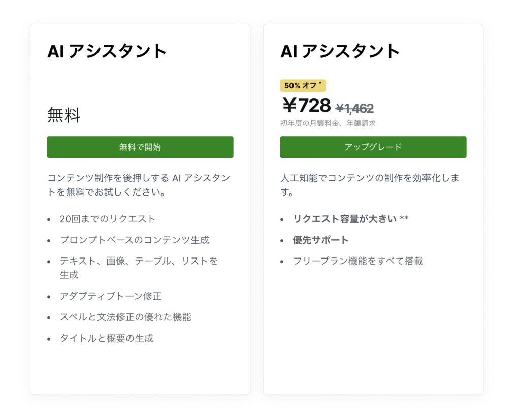Click the free plan AI アシスタント heading
The width and height of the screenshot is (520, 420).
107,51
